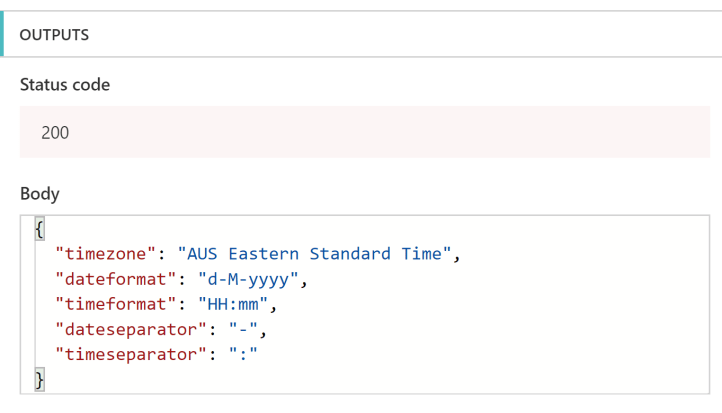The image size is (722, 413).
Task: Click the OUTPUTS section header
Action: tap(54, 35)
